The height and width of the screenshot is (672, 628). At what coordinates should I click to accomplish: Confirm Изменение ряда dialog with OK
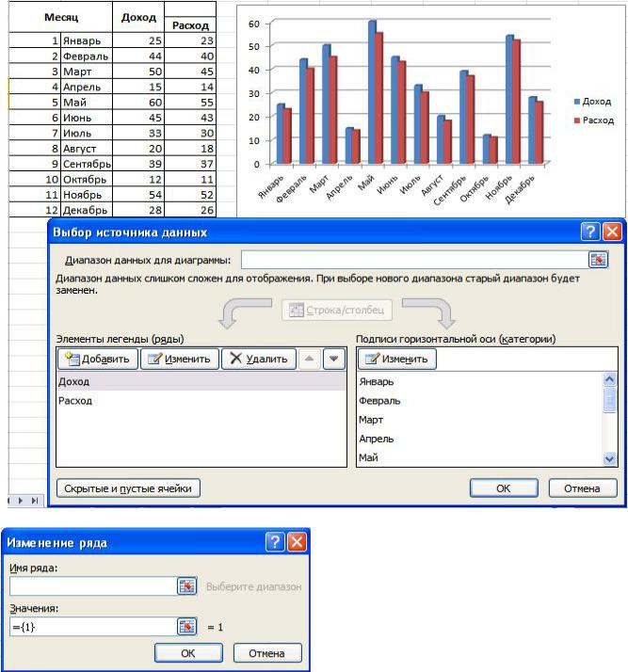pos(188,653)
